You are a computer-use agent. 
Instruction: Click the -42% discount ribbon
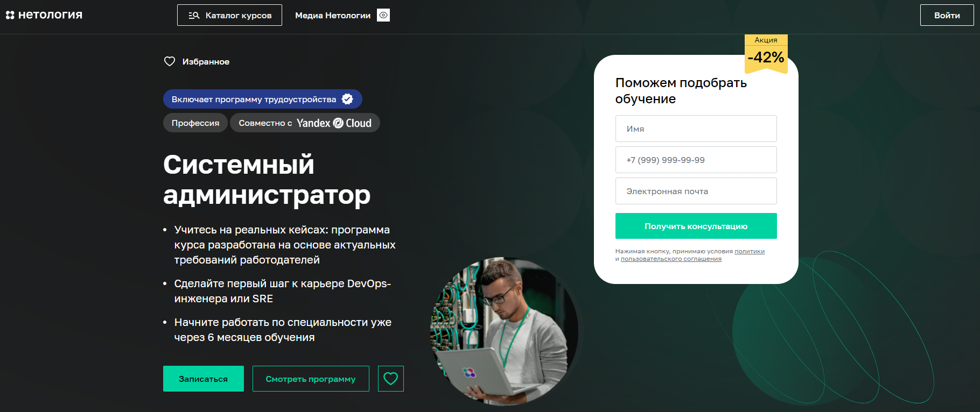[x=766, y=54]
